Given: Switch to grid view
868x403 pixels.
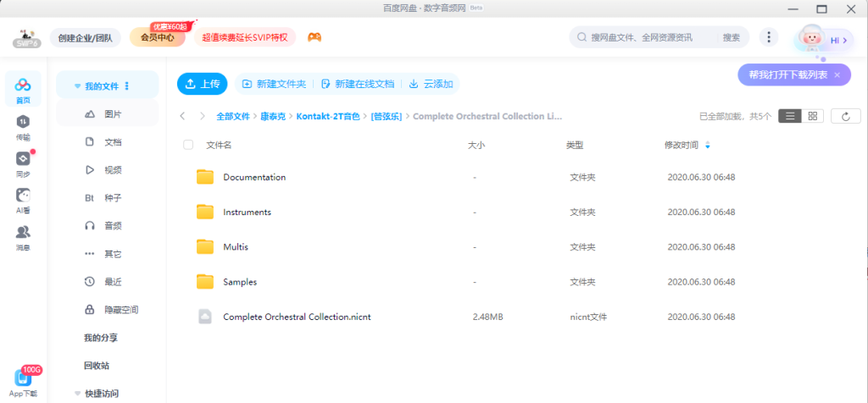Looking at the screenshot, I should (x=813, y=116).
